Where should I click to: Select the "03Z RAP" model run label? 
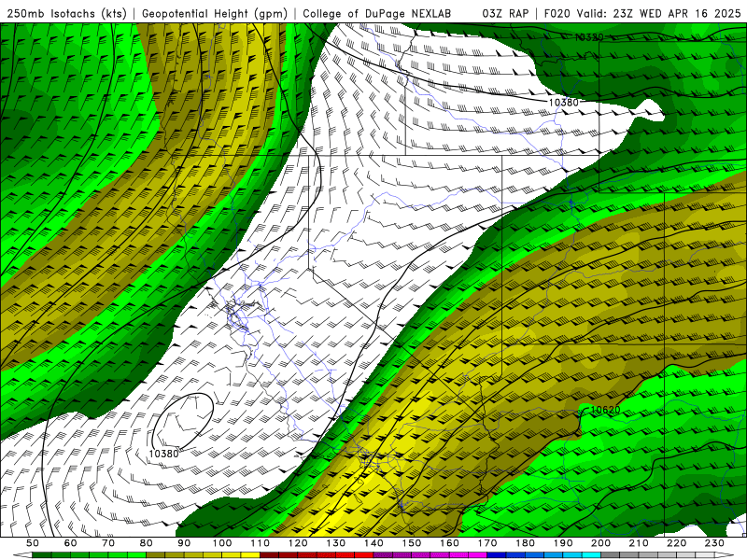pyautogui.click(x=505, y=14)
